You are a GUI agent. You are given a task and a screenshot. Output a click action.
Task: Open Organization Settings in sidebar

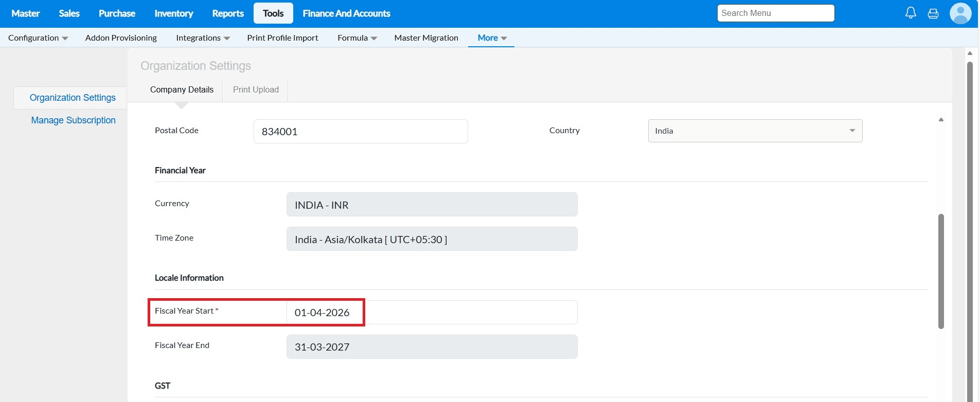click(73, 98)
